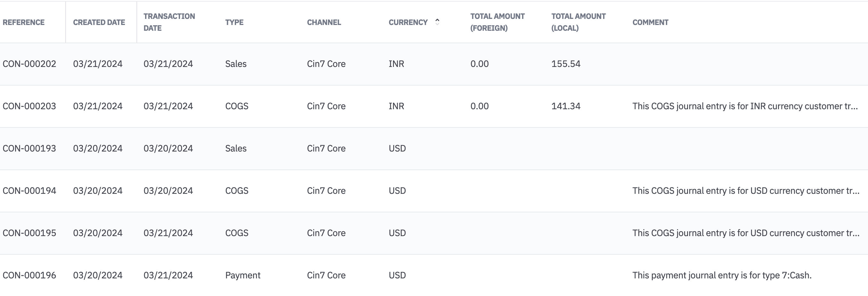Open journal reference CON-000196
The height and width of the screenshot is (296, 868).
29,275
